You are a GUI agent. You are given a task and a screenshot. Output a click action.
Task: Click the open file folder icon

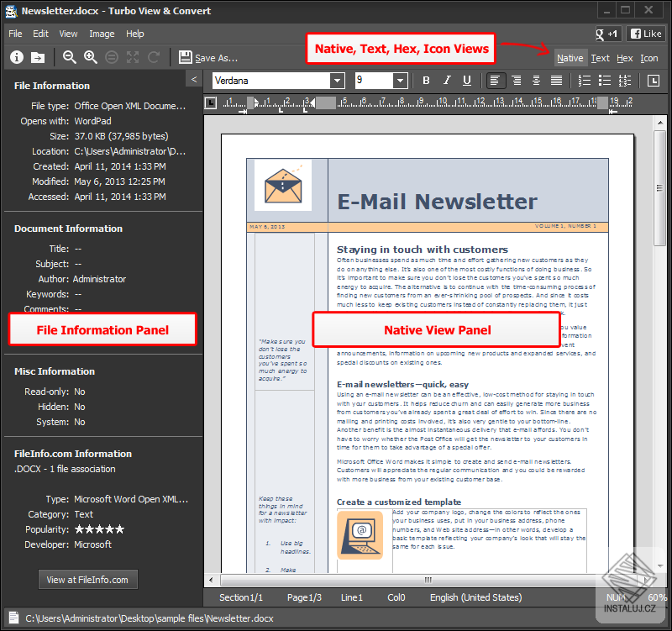coord(38,57)
